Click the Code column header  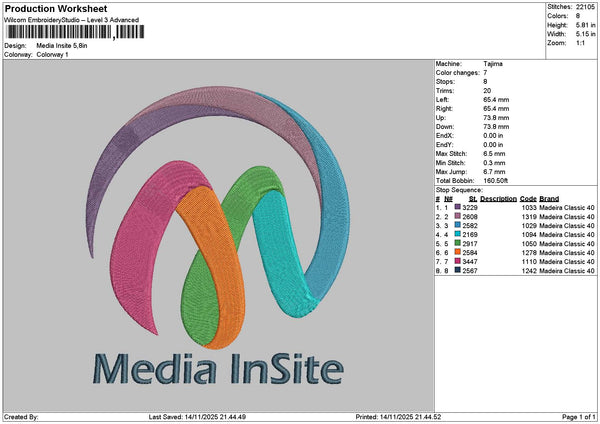click(528, 199)
